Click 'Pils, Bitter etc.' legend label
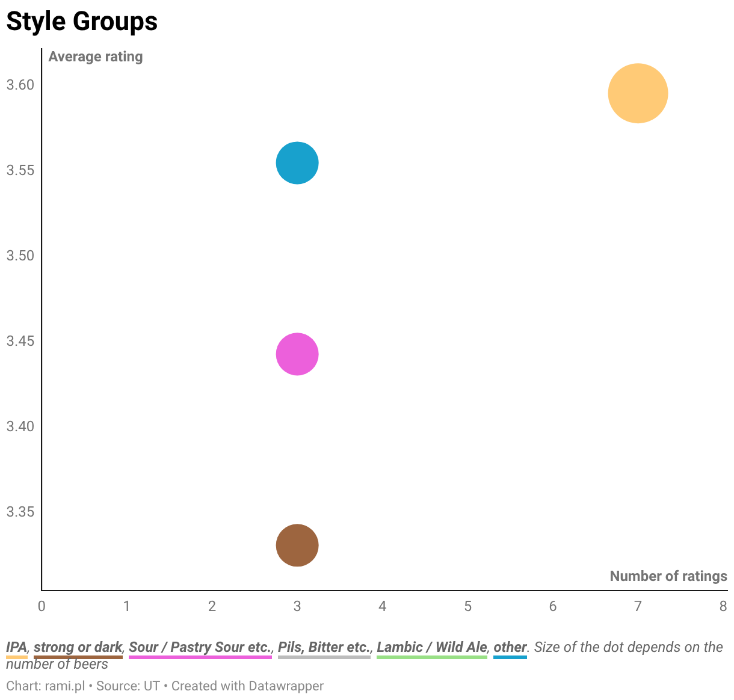 [324, 647]
